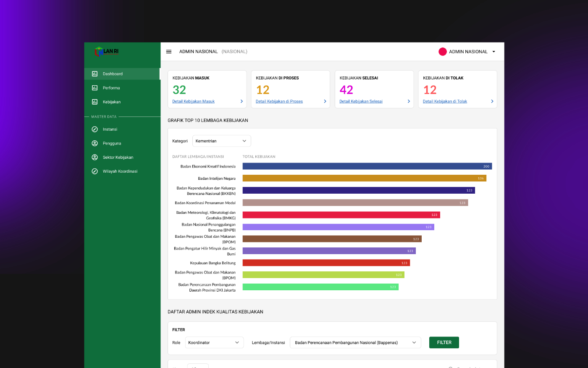
Task: Click arrow on Kebijakan Selesai card
Action: click(x=409, y=101)
